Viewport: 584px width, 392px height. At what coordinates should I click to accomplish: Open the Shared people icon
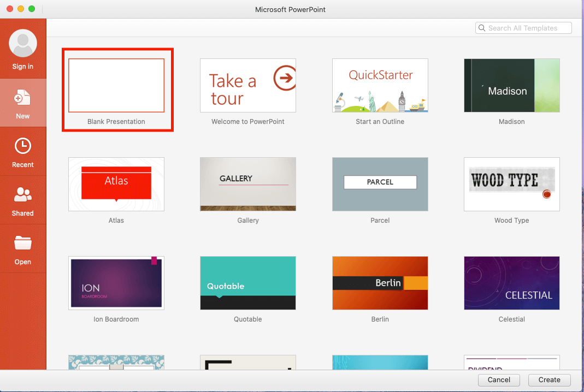click(x=23, y=194)
